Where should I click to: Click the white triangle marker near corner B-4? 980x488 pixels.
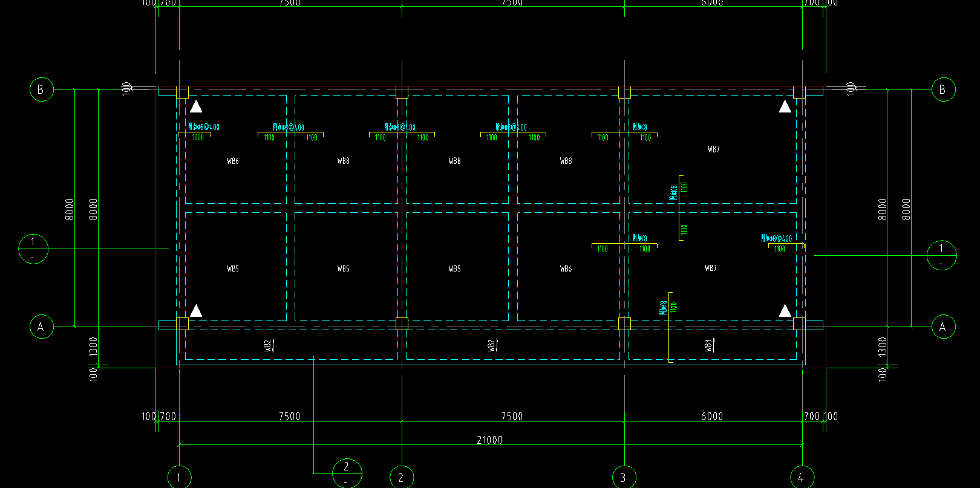tap(785, 107)
